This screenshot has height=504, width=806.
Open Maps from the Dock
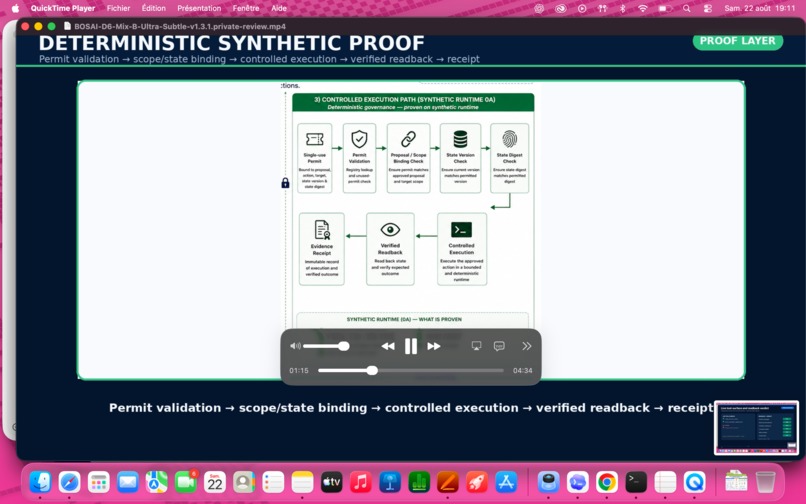click(157, 482)
